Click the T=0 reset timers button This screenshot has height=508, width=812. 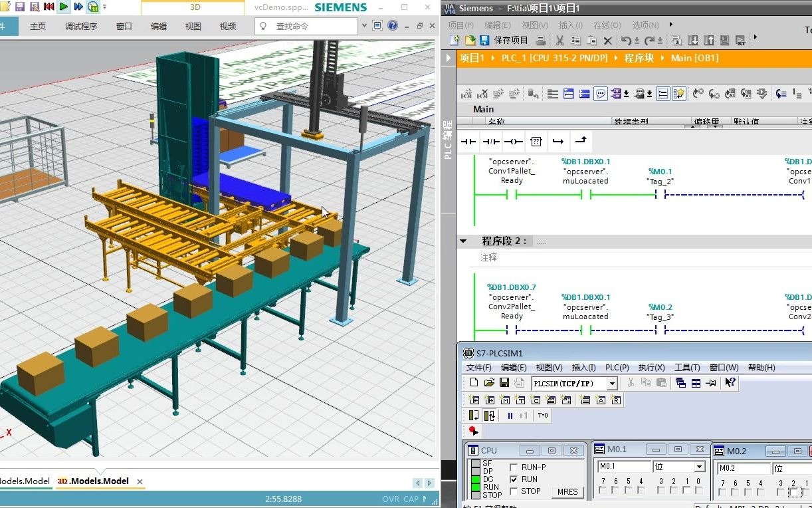pos(542,416)
